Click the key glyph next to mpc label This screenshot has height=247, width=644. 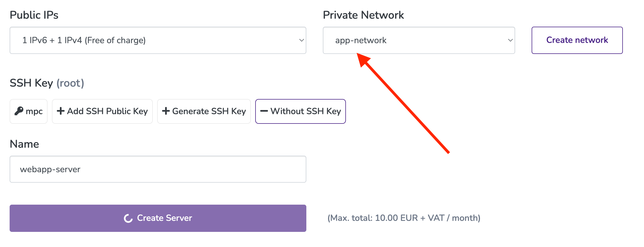18,111
